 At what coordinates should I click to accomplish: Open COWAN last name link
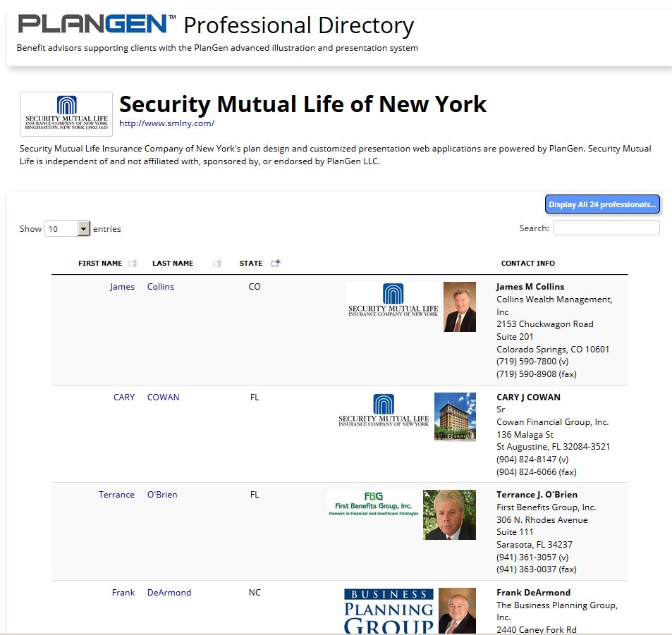click(164, 397)
